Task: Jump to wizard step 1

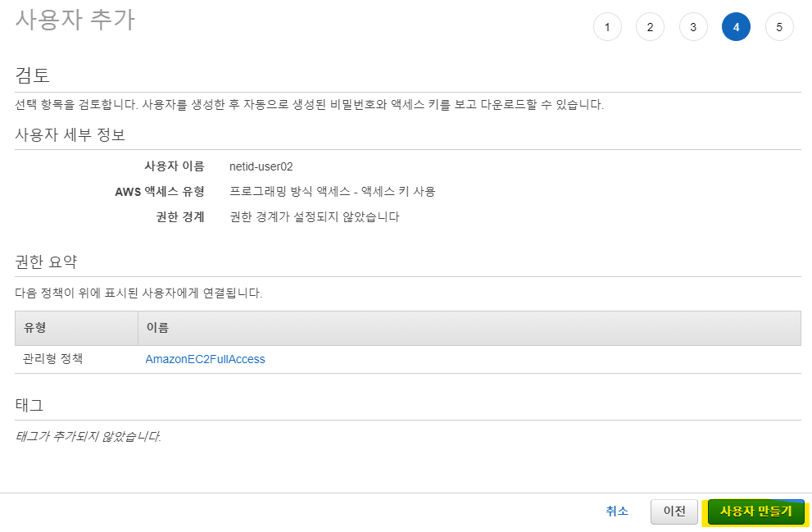Action: pyautogui.click(x=607, y=27)
